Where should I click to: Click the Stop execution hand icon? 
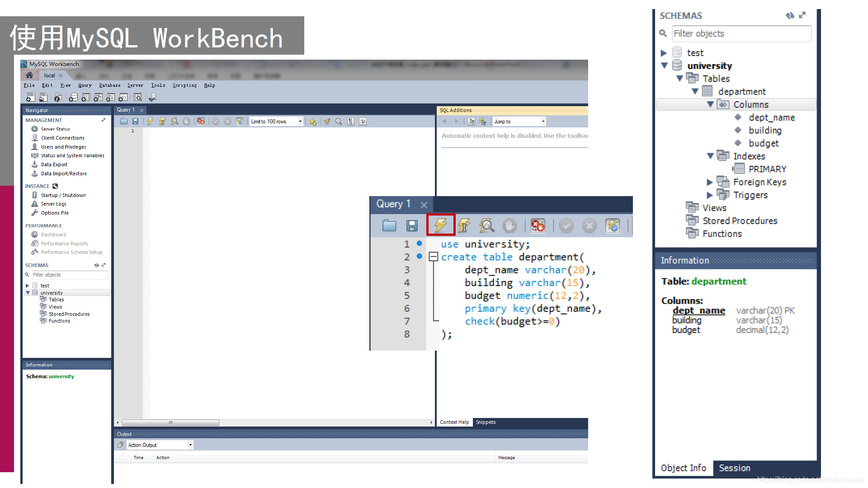point(509,225)
